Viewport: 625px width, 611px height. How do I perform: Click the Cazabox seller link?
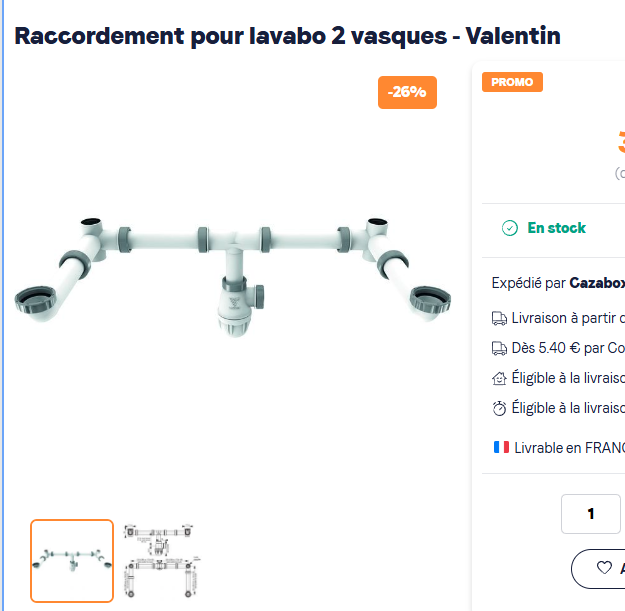(597, 283)
